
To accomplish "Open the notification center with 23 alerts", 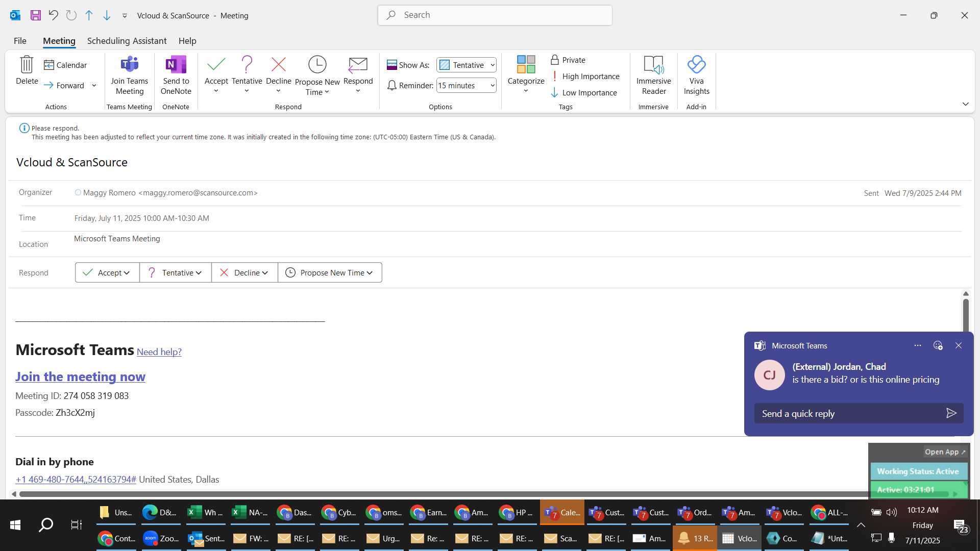I will coord(961,525).
